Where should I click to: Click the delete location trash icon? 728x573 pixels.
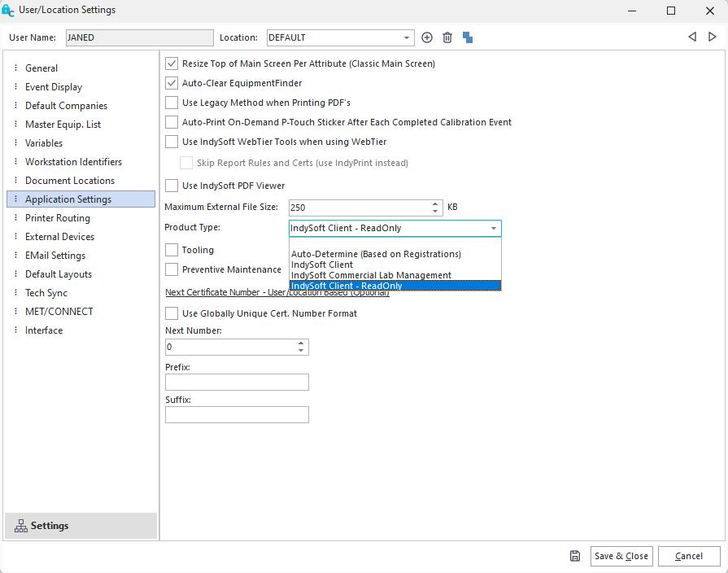tap(447, 37)
